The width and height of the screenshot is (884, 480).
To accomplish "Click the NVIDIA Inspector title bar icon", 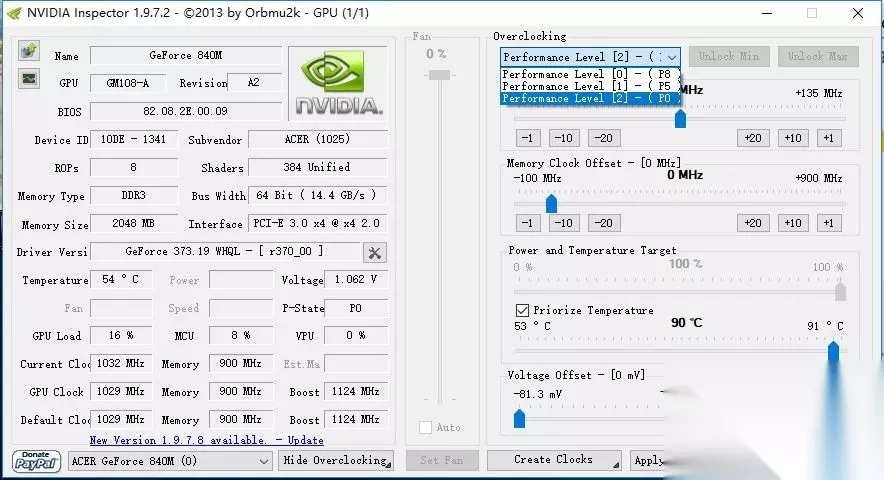I will click(14, 13).
